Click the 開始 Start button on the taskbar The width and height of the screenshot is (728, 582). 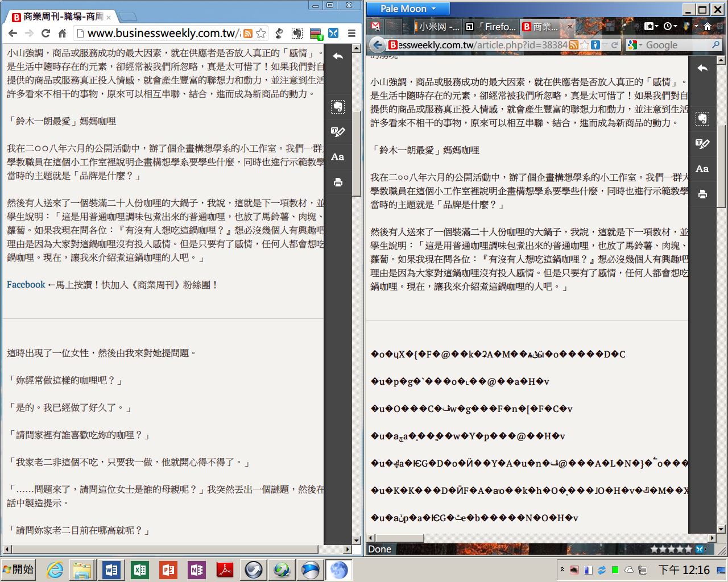(x=18, y=569)
